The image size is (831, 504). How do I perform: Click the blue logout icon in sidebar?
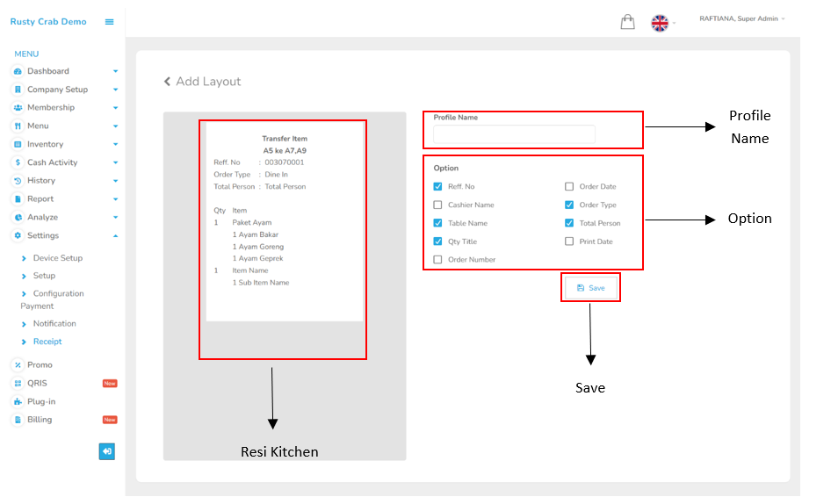[x=106, y=451]
